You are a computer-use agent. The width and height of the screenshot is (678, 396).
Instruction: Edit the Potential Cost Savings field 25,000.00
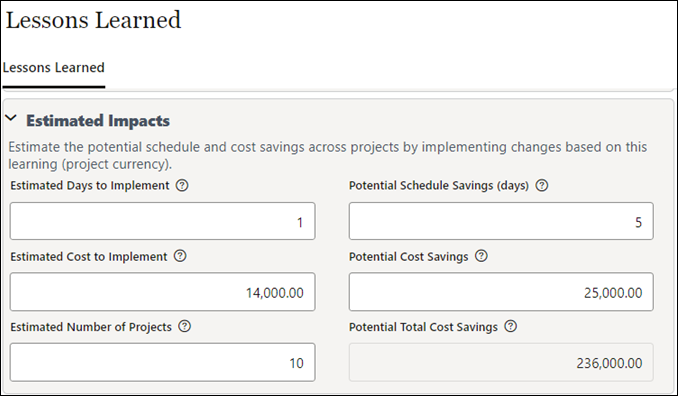[x=501, y=292]
